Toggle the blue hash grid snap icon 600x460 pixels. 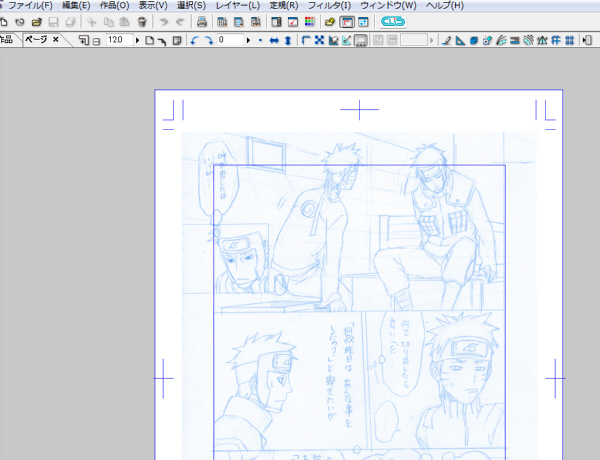pos(569,40)
